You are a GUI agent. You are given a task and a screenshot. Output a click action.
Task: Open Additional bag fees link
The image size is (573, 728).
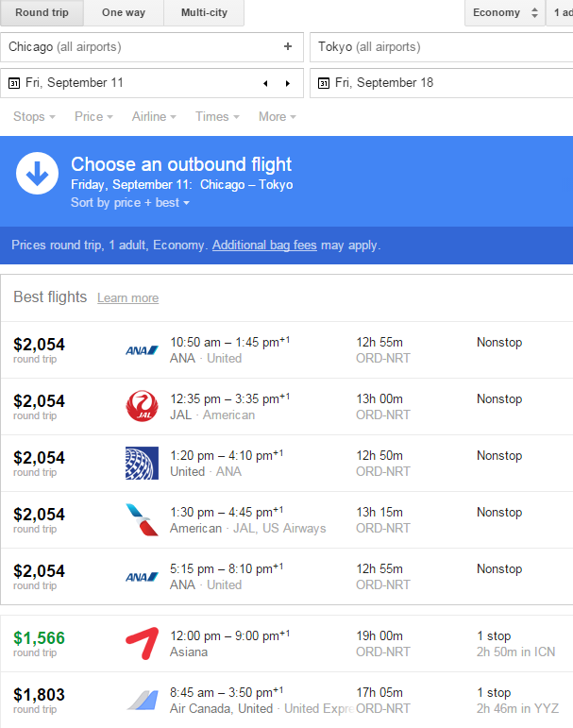tap(264, 245)
